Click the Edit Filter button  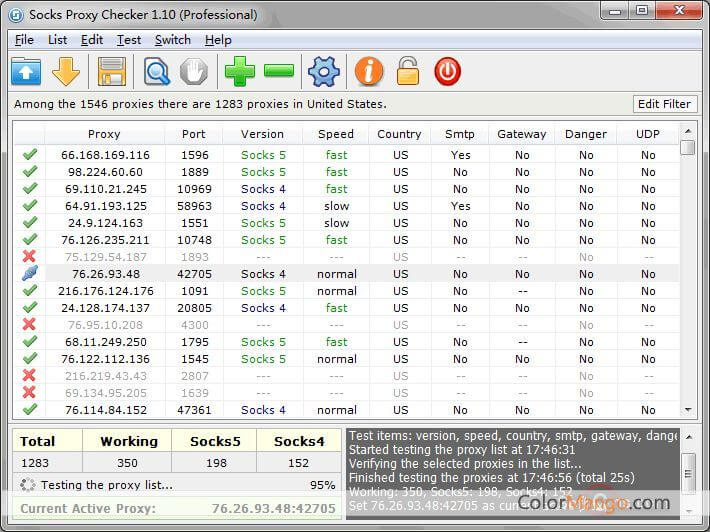(664, 104)
